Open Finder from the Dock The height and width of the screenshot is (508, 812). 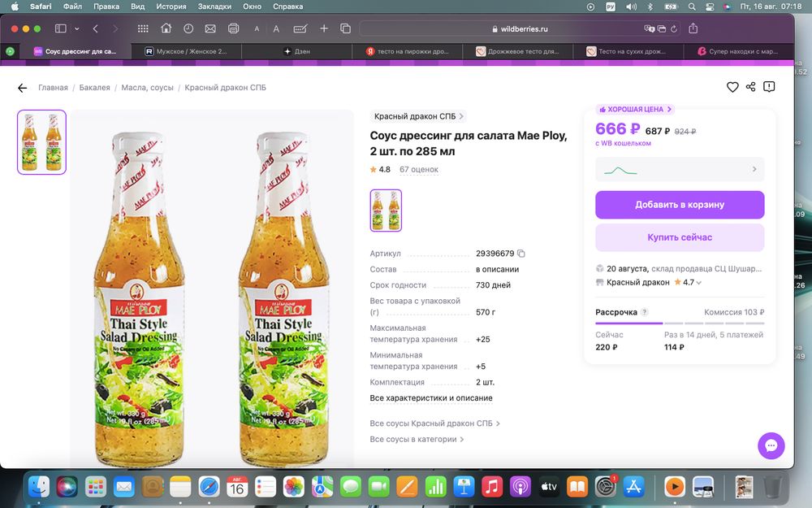point(39,487)
